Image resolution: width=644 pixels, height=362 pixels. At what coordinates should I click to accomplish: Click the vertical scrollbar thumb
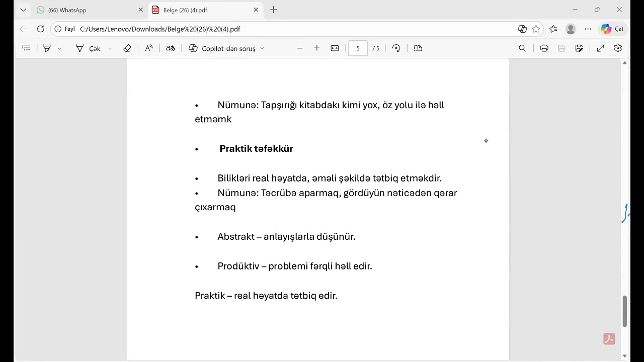624,311
